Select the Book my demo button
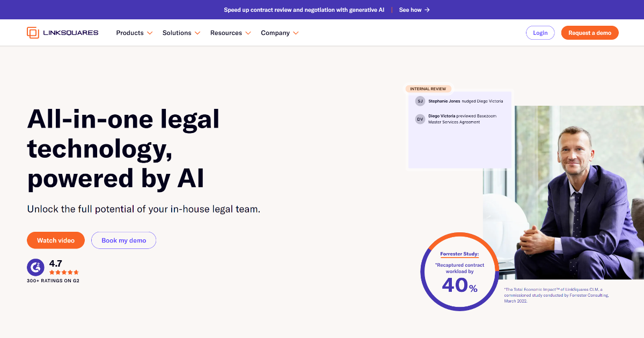Screen dimensions: 644x338 pyautogui.click(x=123, y=240)
